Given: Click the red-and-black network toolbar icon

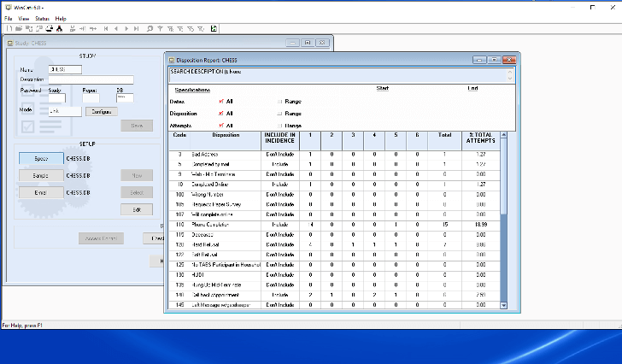Looking at the screenshot, I should 59,28.
